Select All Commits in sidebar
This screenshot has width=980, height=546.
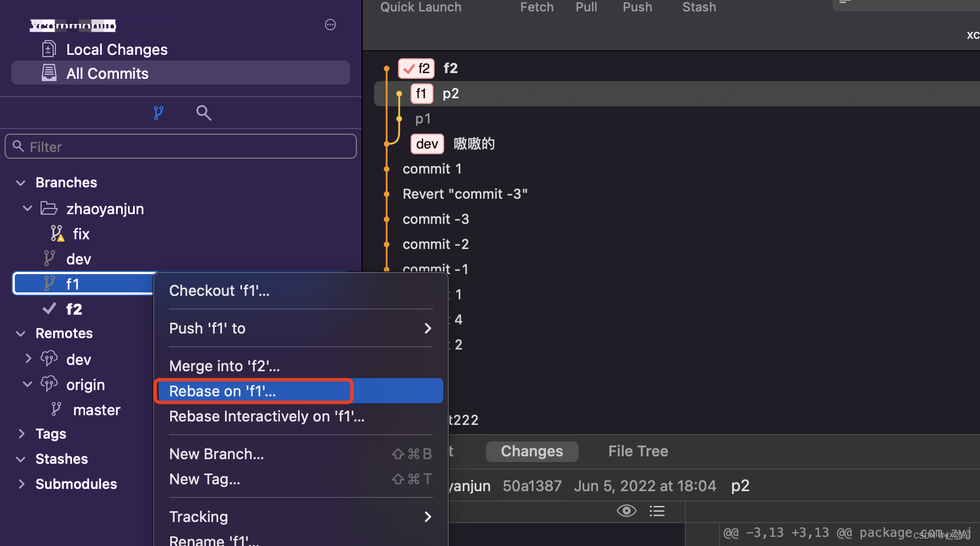[180, 73]
